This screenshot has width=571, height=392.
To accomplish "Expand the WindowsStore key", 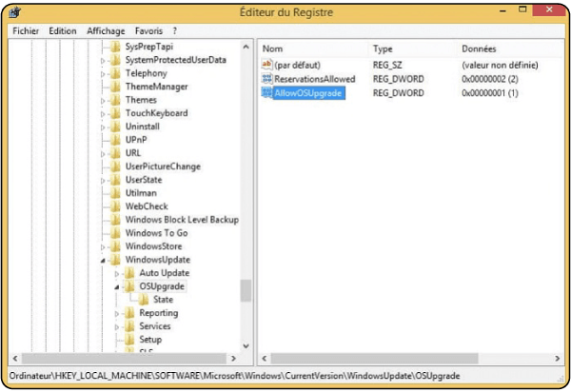I will (x=103, y=247).
